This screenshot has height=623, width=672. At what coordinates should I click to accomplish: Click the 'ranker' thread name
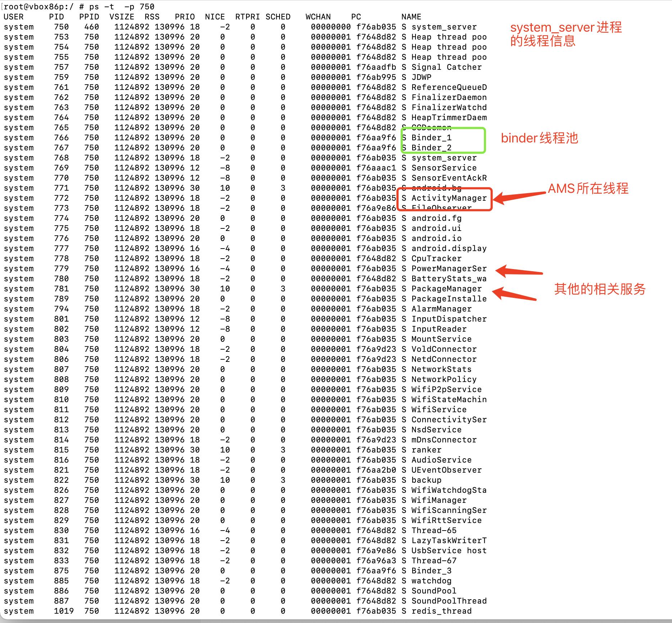426,450
